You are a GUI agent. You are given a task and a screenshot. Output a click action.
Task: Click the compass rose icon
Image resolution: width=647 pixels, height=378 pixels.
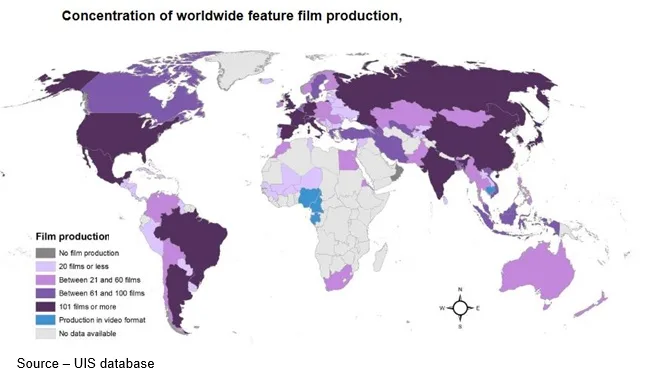460,308
